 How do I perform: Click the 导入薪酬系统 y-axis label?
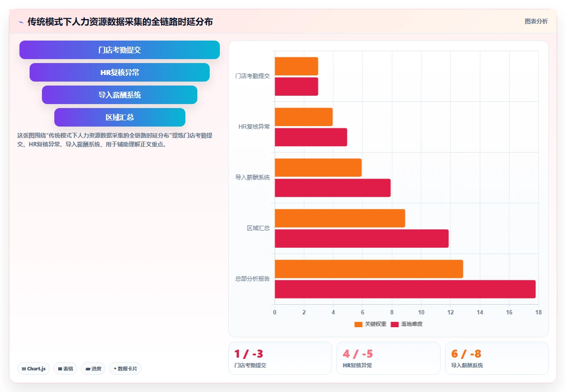tap(253, 177)
